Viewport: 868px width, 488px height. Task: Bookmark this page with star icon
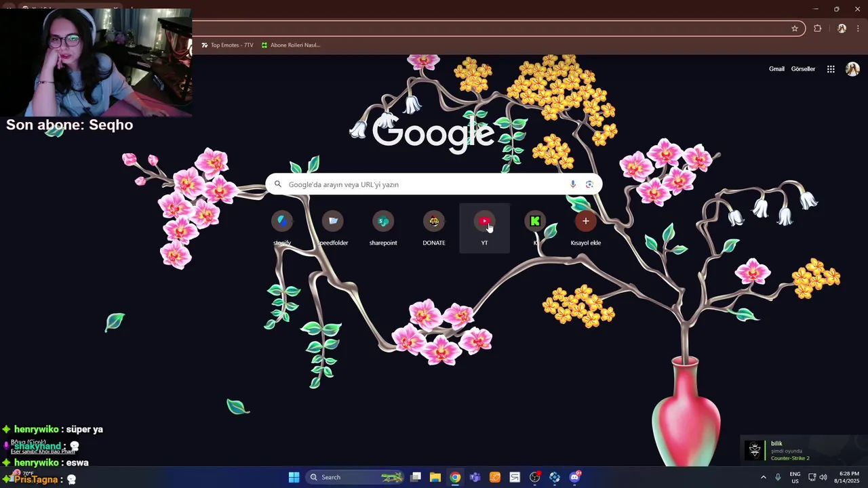coord(795,28)
